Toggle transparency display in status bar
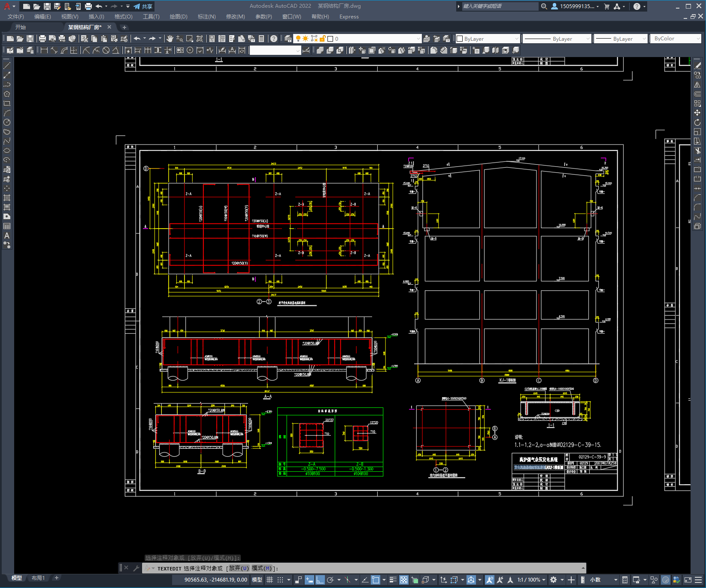Screen dimensions: 706x588 click(x=404, y=580)
